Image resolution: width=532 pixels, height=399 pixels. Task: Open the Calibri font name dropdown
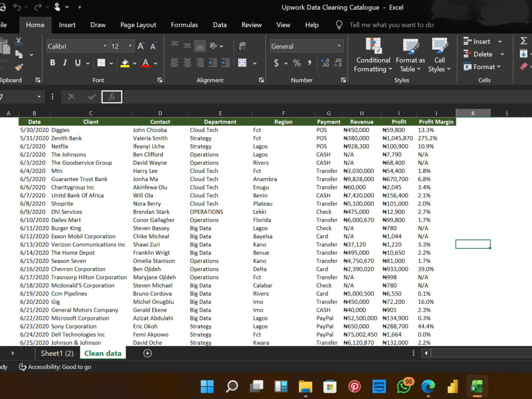tap(105, 46)
